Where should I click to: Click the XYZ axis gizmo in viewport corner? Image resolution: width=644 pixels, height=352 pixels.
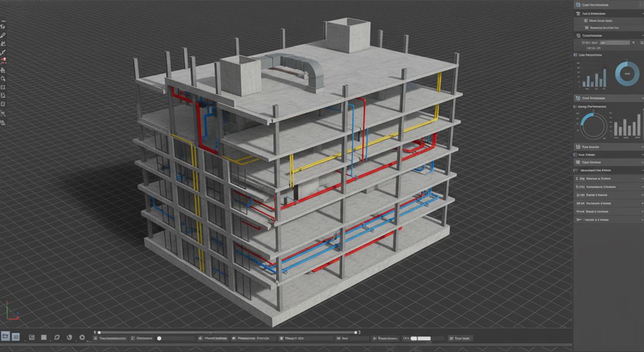point(10,311)
